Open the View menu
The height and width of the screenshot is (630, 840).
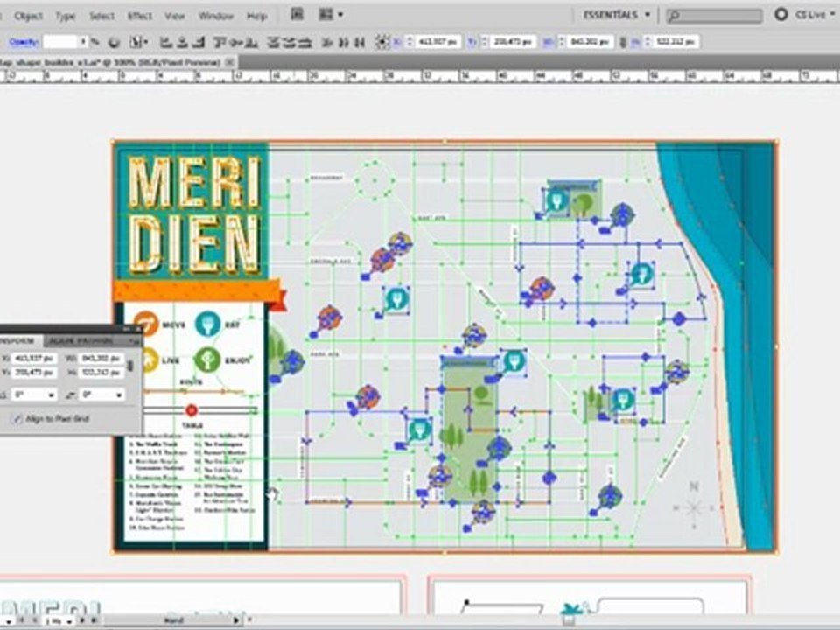[x=175, y=16]
